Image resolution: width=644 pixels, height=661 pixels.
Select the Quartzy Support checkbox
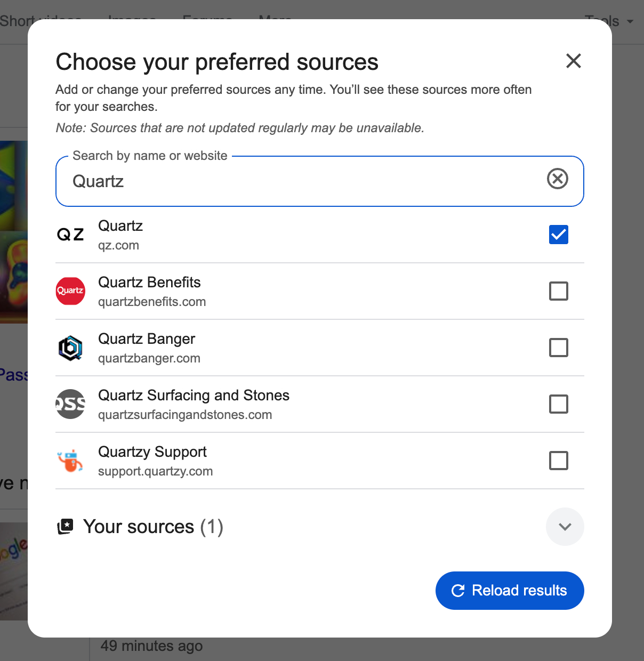[558, 461]
